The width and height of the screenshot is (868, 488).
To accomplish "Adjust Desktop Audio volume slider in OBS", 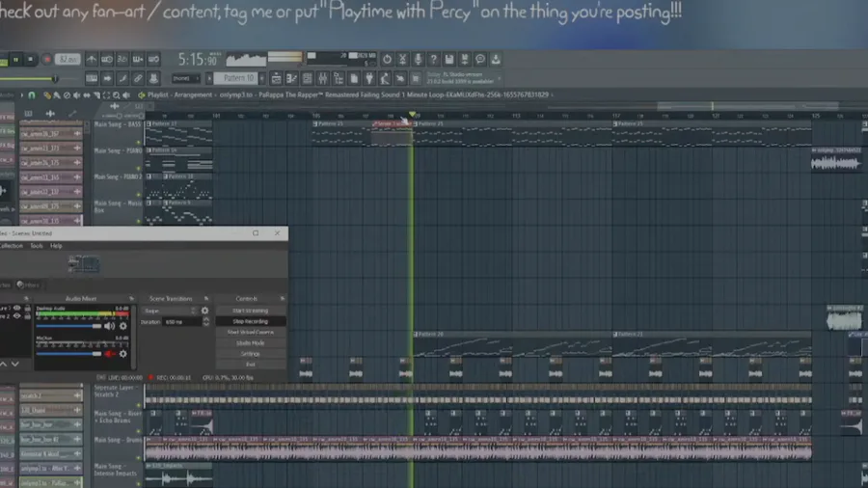I will click(69, 326).
